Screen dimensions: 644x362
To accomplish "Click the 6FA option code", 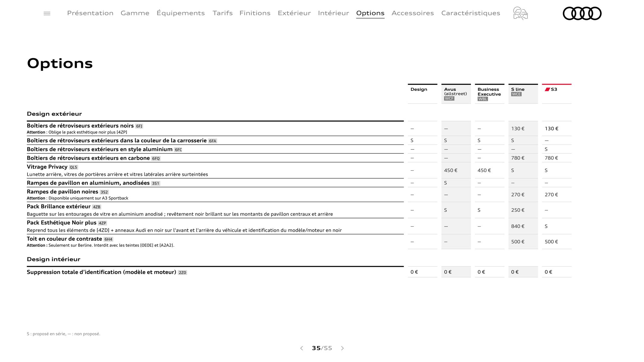I will (213, 141).
